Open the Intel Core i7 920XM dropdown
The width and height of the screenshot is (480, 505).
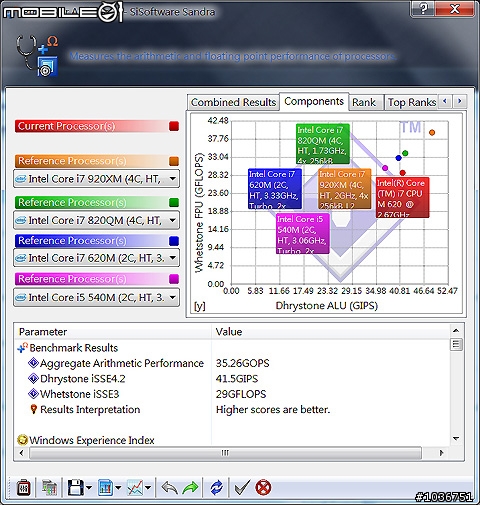point(96,179)
